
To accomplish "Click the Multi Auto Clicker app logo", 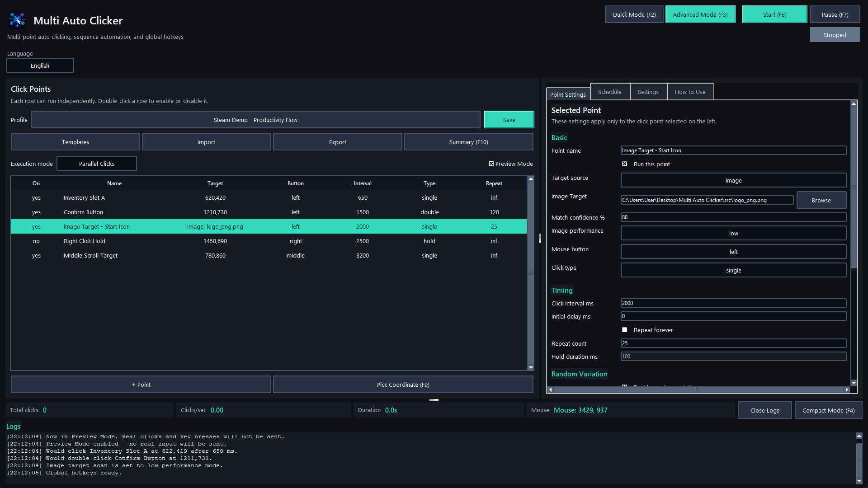I will [17, 20].
